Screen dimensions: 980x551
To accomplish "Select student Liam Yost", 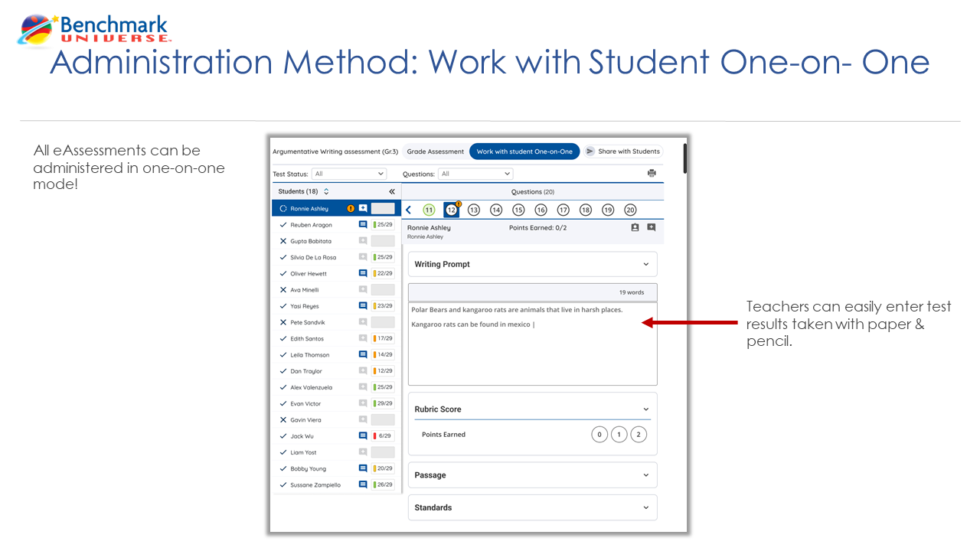I will pyautogui.click(x=303, y=452).
